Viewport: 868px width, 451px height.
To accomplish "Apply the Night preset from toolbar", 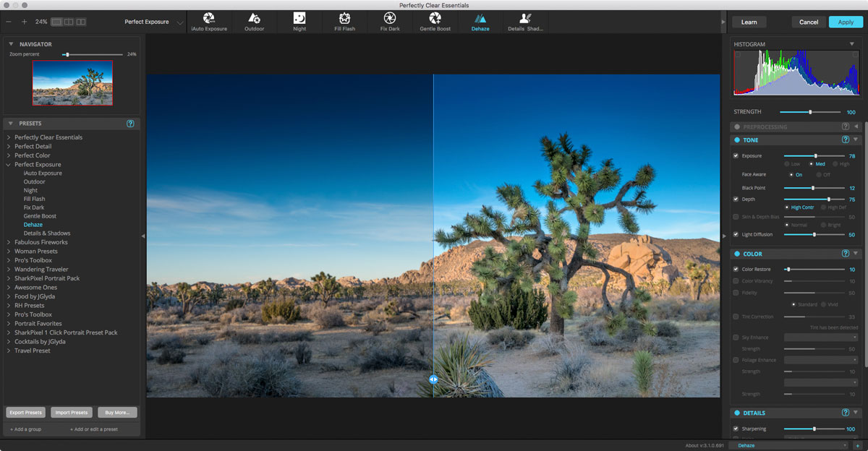I will tap(299, 18).
